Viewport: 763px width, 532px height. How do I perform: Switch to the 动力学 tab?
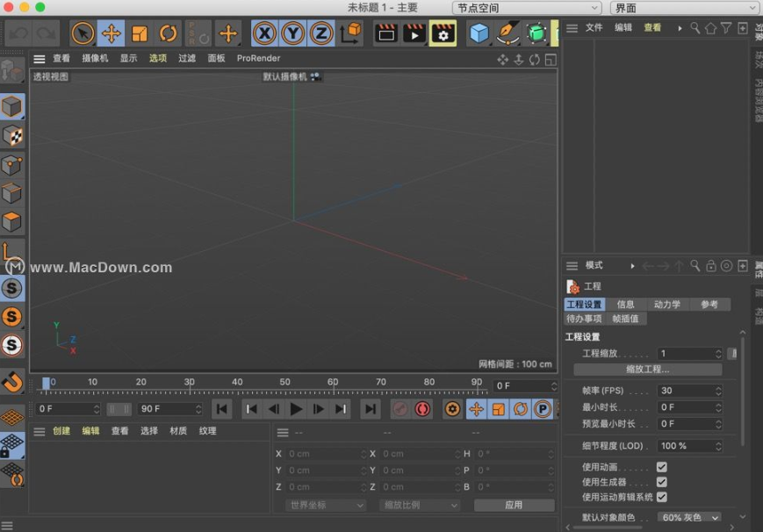pos(668,304)
